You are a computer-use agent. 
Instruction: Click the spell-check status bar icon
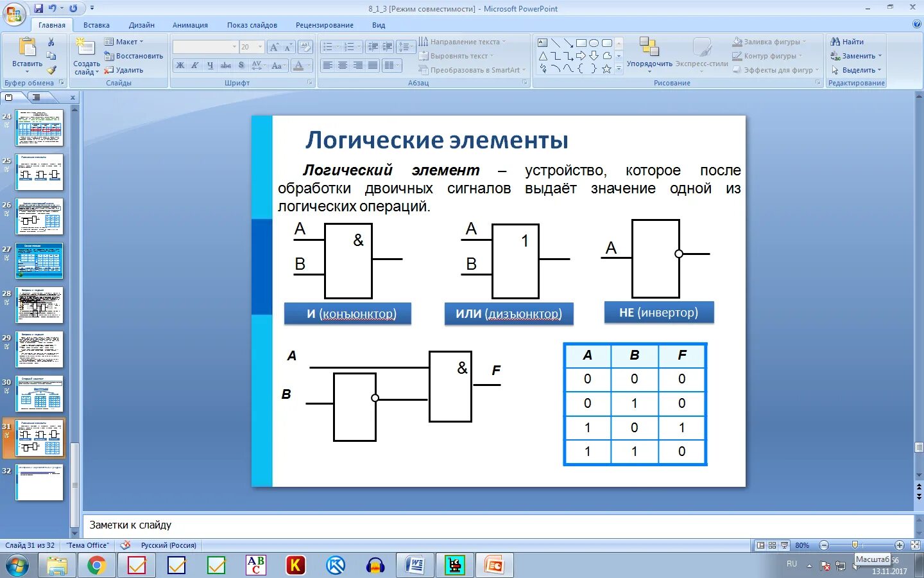point(126,545)
